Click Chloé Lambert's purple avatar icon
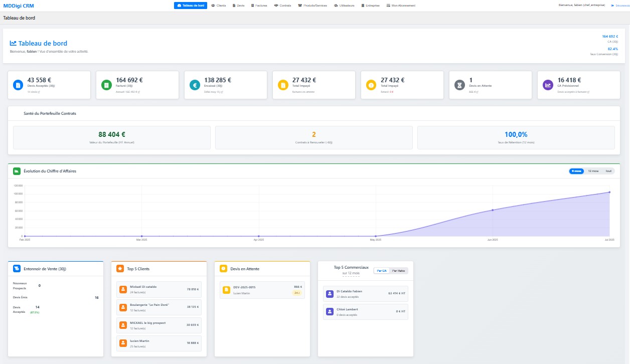Viewport: 630px width, 364px height. pyautogui.click(x=330, y=312)
